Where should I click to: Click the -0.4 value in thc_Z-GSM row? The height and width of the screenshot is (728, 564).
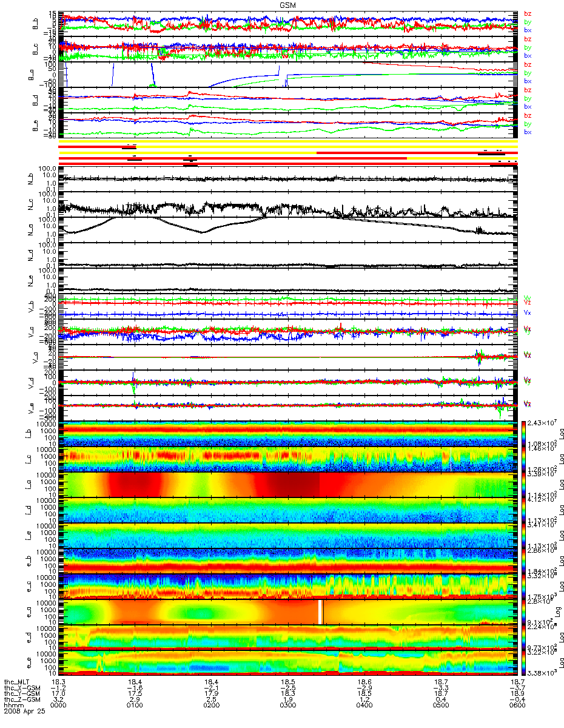[x=517, y=699]
